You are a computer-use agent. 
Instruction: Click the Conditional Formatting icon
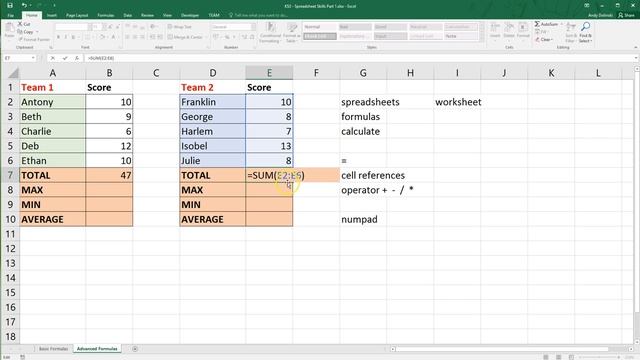tap(270, 27)
